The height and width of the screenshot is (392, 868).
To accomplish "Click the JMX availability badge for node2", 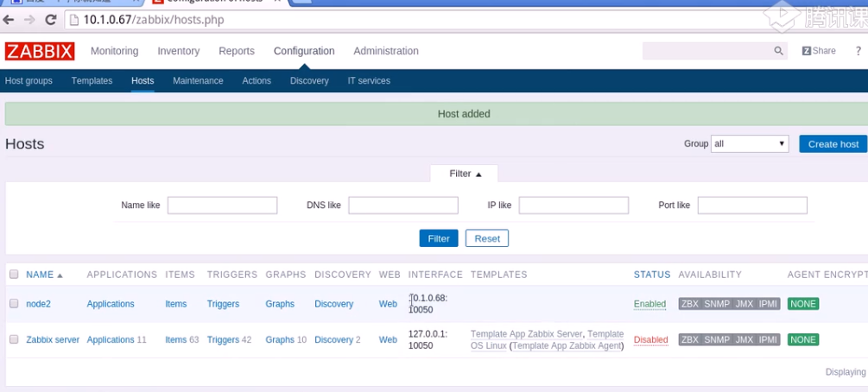I will tap(744, 304).
